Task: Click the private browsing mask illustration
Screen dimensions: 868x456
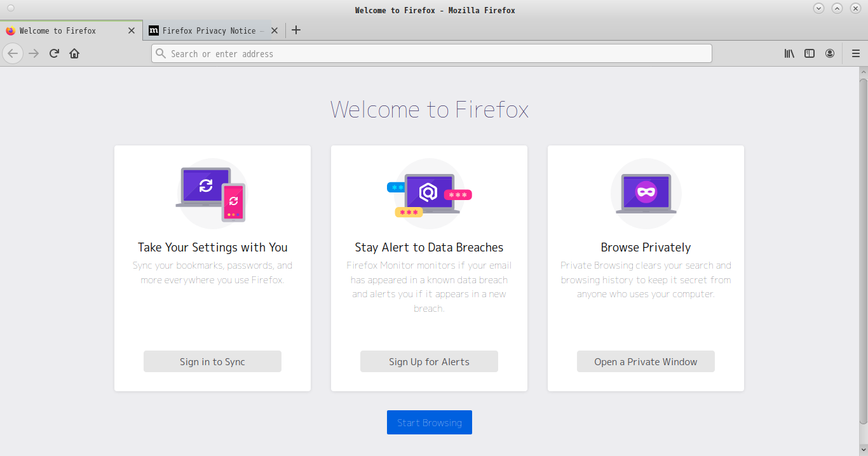Action: pyautogui.click(x=646, y=194)
